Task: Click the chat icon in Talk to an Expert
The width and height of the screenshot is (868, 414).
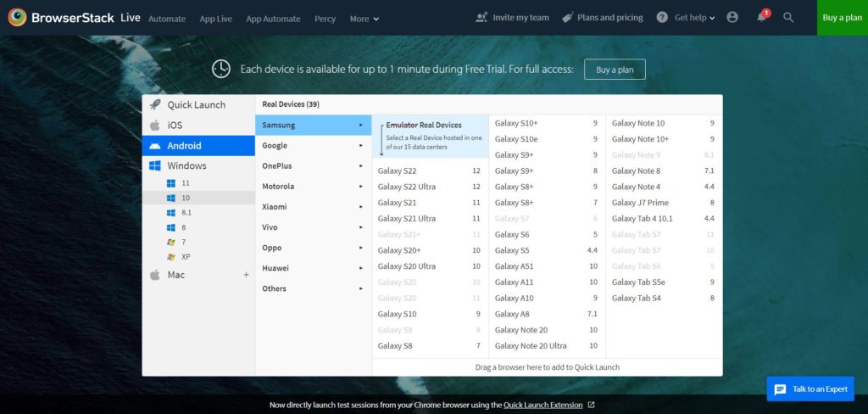Action: (781, 389)
